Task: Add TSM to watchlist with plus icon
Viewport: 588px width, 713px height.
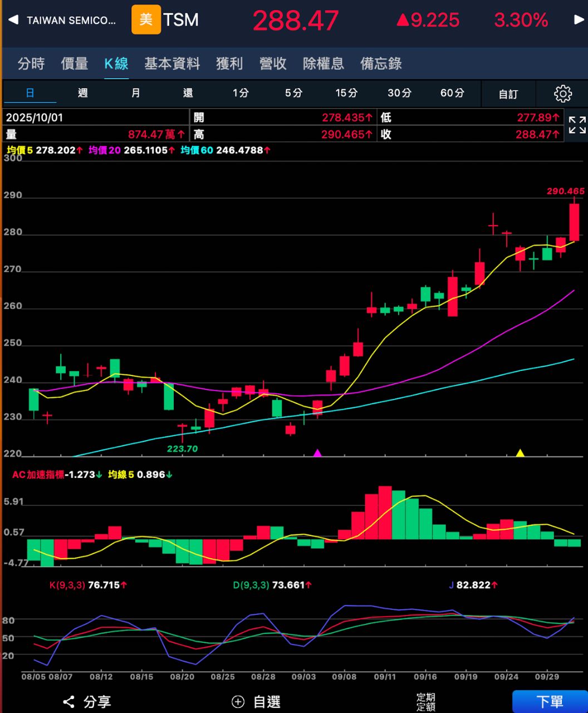Action: coord(238,702)
